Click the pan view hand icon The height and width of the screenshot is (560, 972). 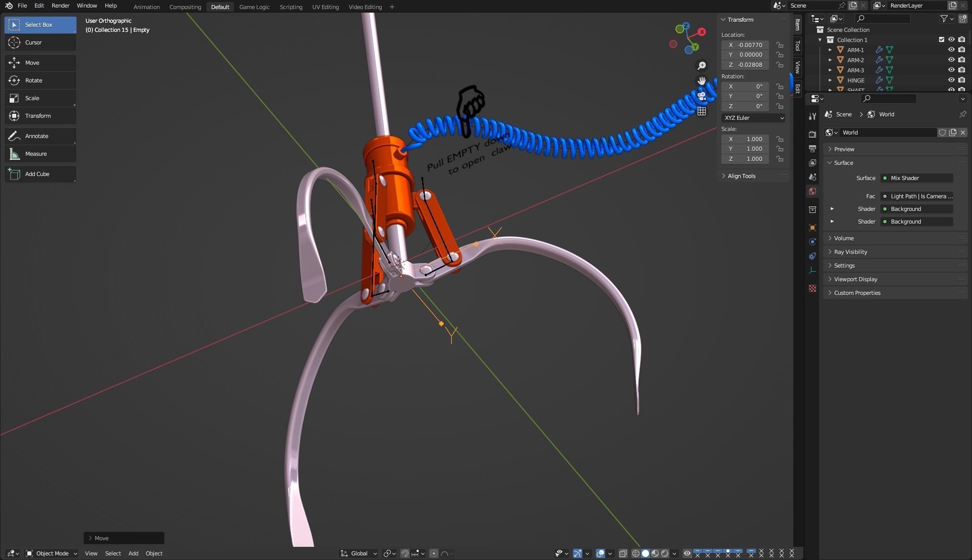[702, 81]
